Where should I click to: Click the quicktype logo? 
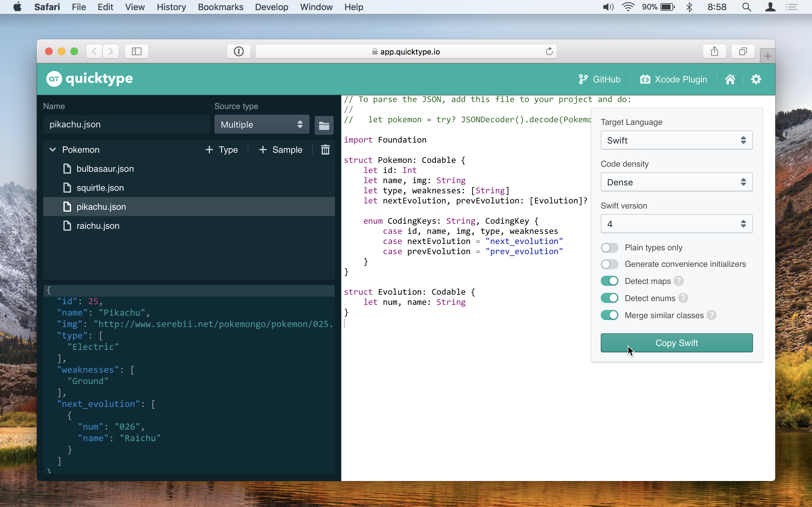pyautogui.click(x=89, y=79)
